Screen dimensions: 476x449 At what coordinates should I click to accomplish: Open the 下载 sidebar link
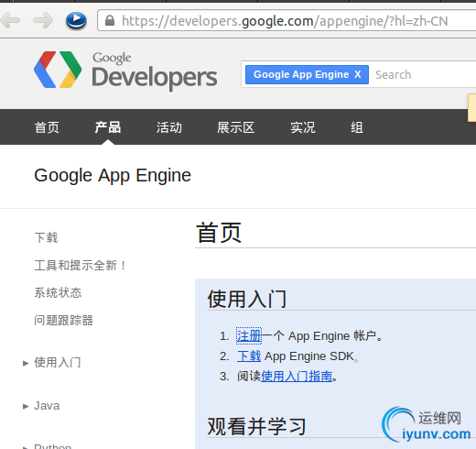point(46,237)
